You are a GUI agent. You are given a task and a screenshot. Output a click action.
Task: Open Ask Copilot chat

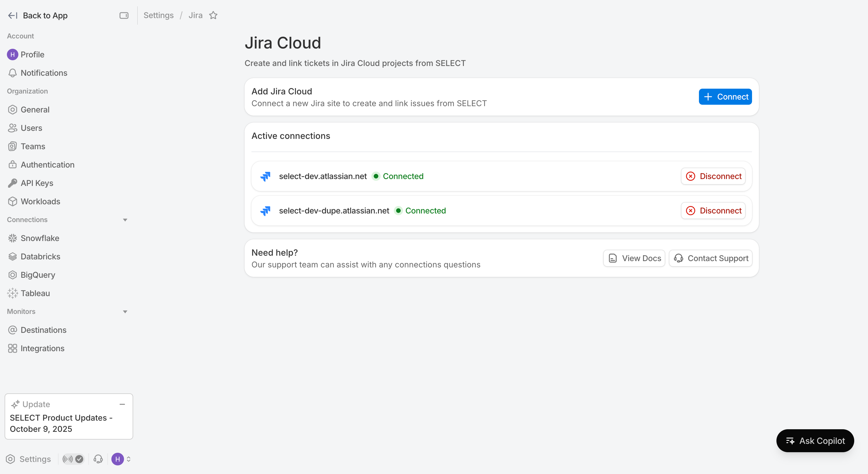pyautogui.click(x=815, y=441)
